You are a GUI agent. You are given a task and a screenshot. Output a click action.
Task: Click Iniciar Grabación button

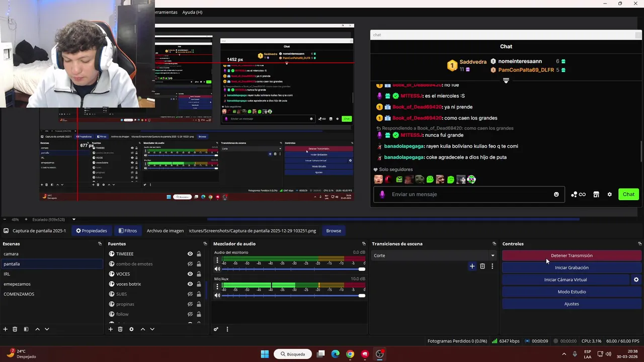[x=572, y=267]
